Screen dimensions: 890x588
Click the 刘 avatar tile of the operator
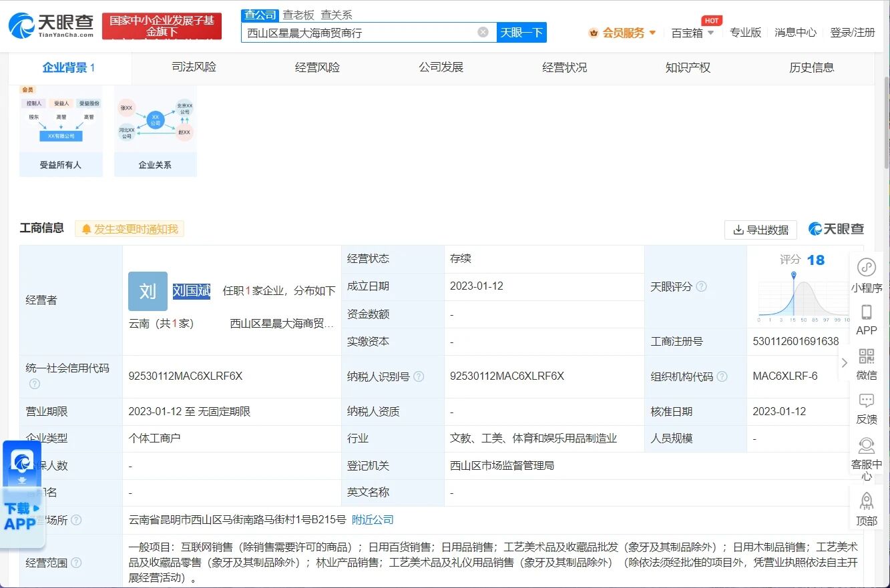(x=148, y=291)
